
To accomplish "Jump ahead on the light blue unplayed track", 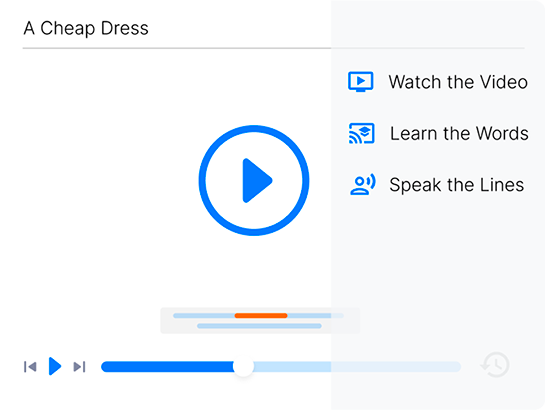I will pyautogui.click(x=357, y=367).
